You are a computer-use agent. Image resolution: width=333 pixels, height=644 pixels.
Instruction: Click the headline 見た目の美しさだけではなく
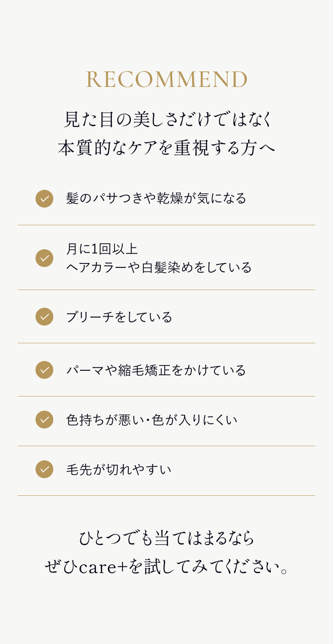point(166,119)
